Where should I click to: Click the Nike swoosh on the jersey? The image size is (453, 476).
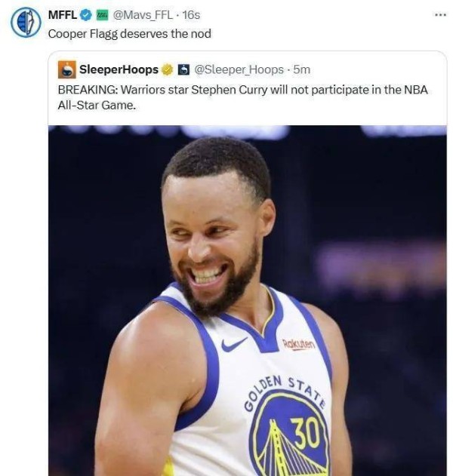tap(235, 344)
